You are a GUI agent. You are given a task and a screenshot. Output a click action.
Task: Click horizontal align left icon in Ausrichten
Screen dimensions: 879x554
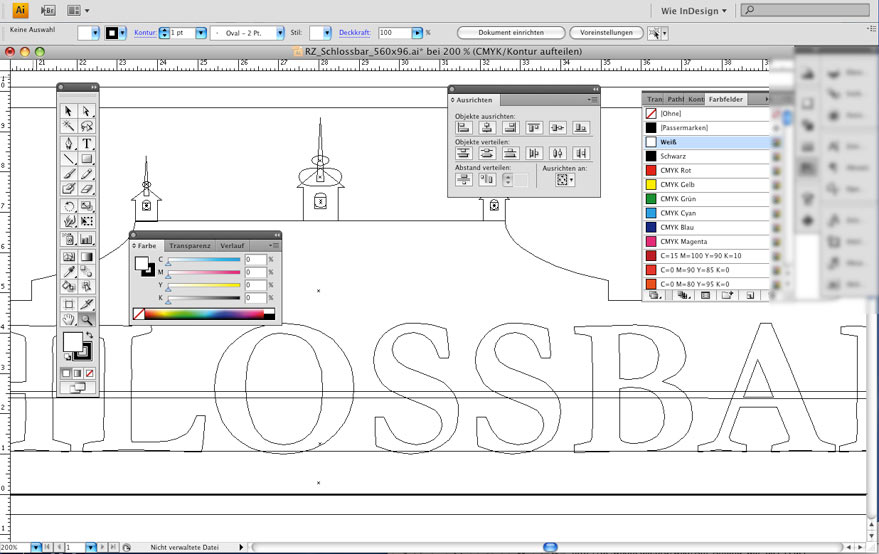pyautogui.click(x=464, y=128)
